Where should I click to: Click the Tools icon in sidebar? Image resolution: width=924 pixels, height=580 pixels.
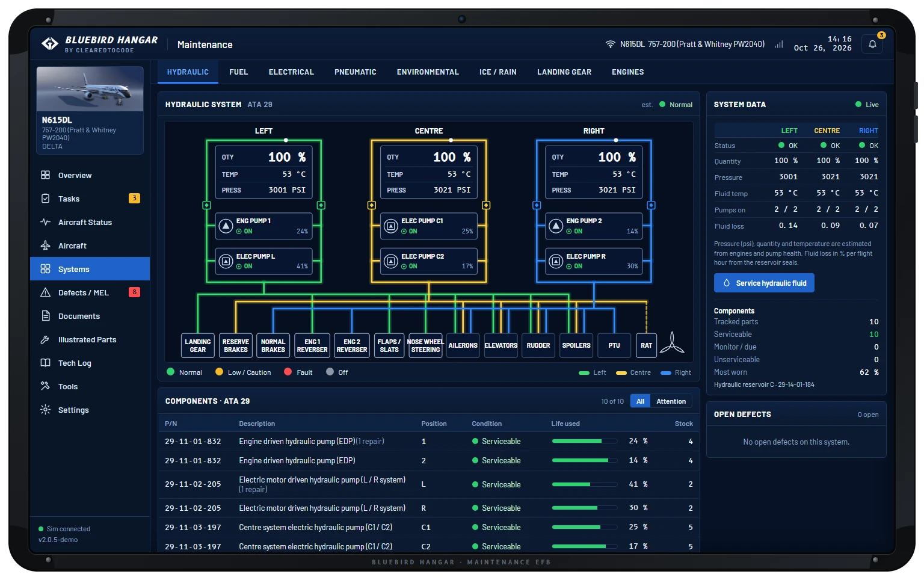click(x=45, y=386)
